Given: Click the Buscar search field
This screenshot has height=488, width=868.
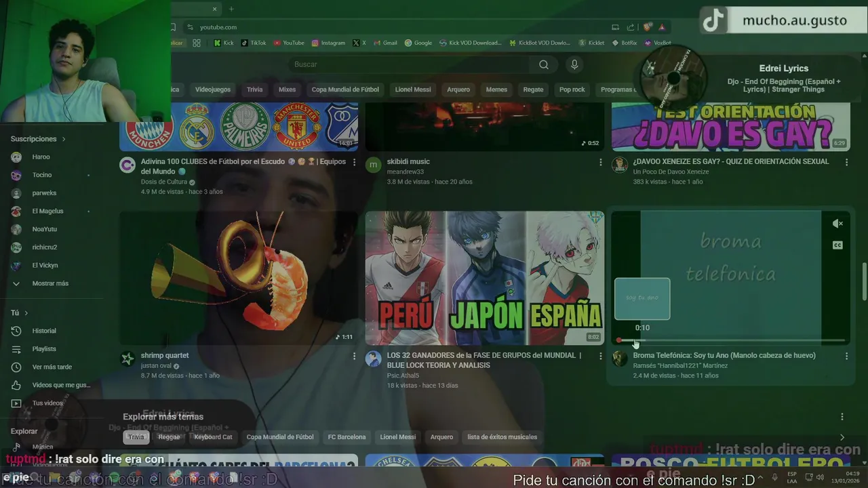Looking at the screenshot, I should (410, 64).
